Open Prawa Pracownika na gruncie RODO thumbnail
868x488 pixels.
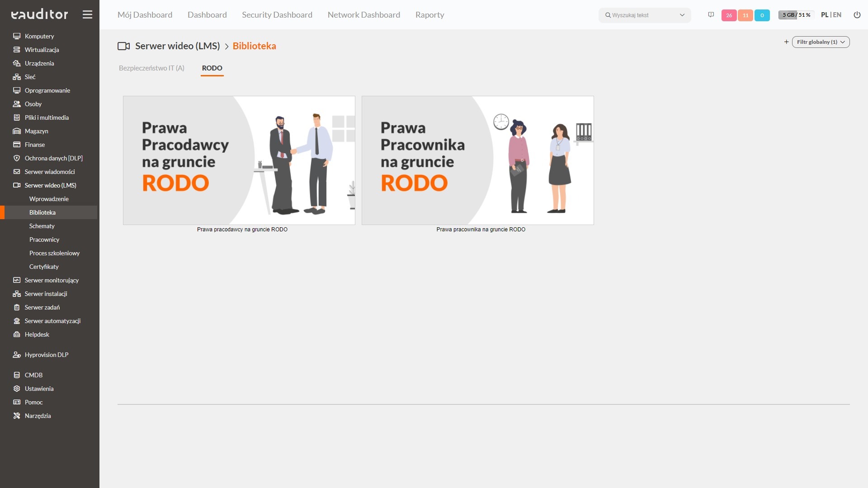click(477, 160)
